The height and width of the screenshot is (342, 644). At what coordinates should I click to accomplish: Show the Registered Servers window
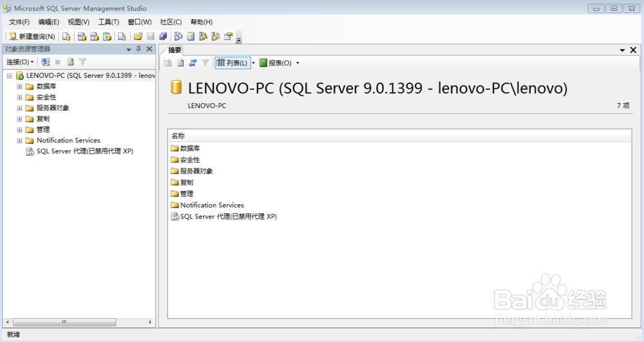click(178, 37)
